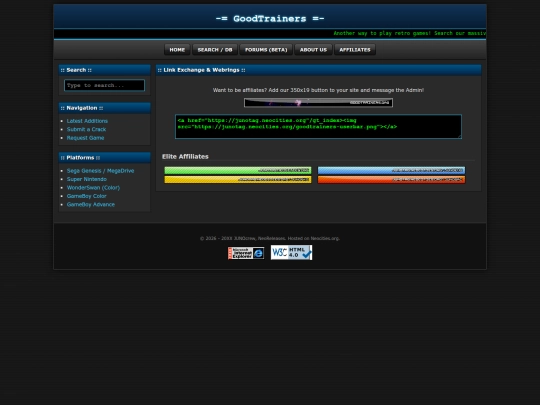
Task: Select GameBoy Advance platform link
Action: coord(91,204)
